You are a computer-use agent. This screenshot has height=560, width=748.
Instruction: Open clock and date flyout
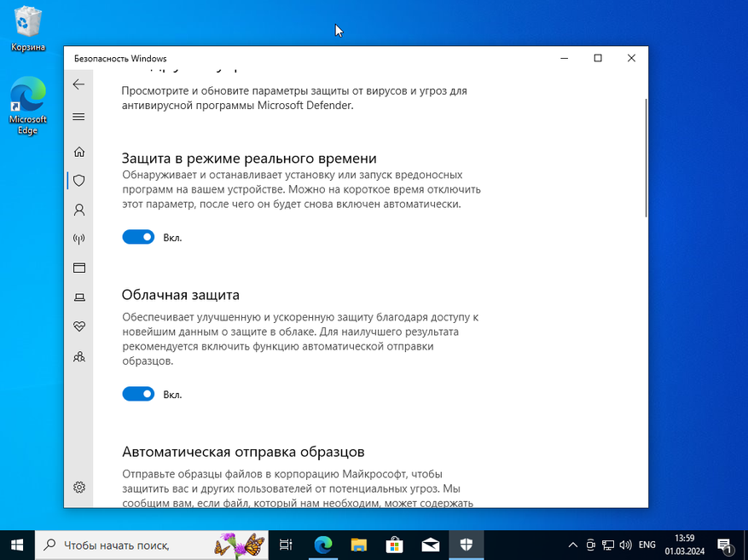[x=685, y=545]
